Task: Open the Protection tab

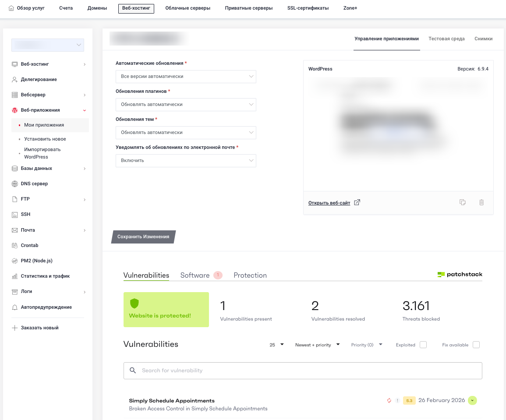Action: coord(250,275)
